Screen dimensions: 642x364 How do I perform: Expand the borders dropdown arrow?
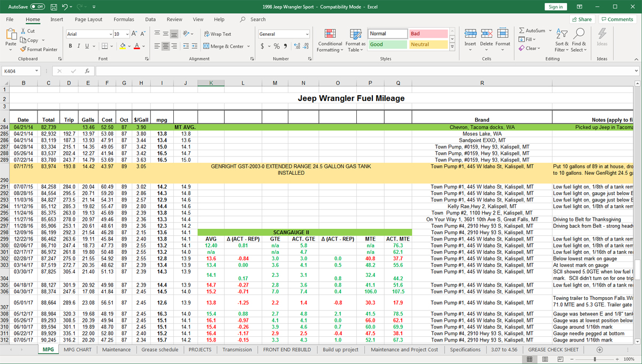point(113,46)
